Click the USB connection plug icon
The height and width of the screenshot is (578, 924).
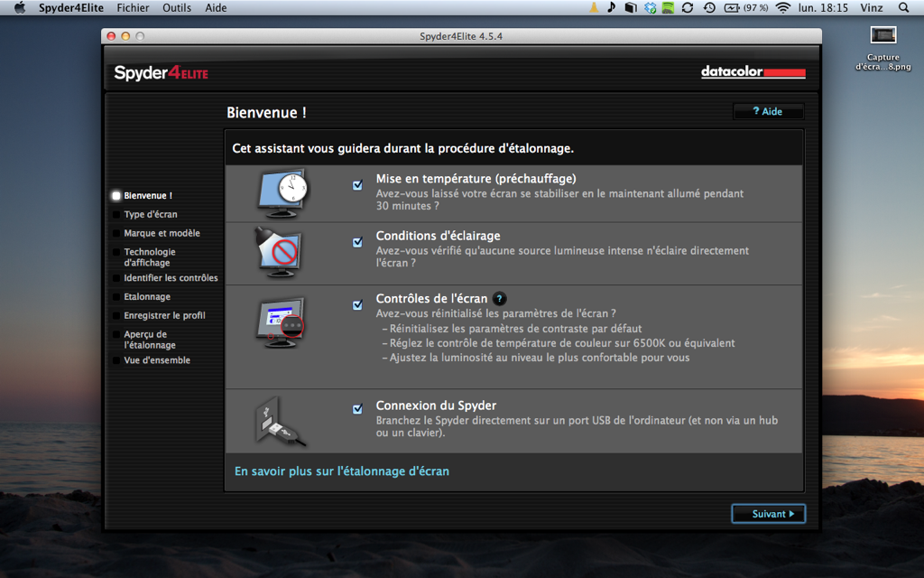pos(280,421)
